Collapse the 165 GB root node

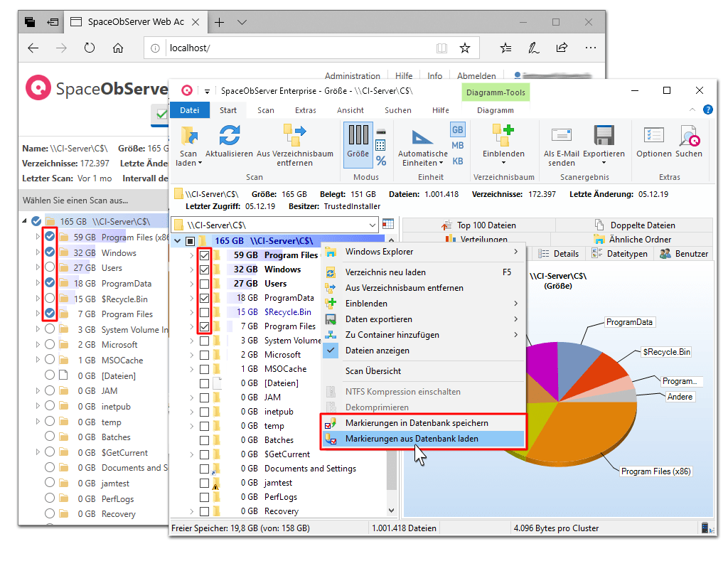click(x=177, y=241)
